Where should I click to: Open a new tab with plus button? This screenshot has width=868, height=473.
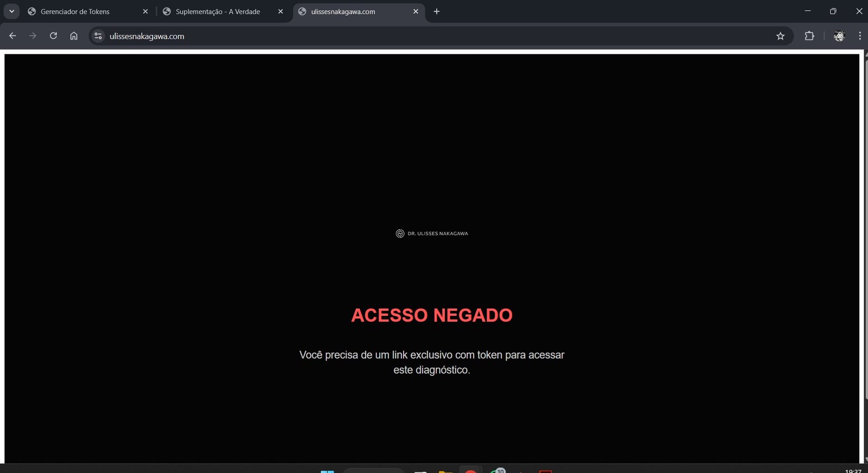(x=437, y=11)
